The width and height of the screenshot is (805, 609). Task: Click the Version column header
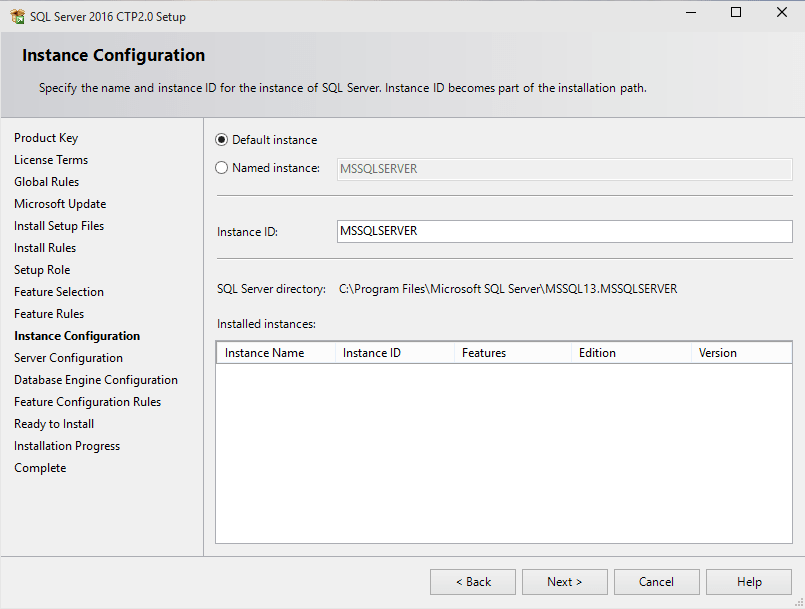(741, 353)
